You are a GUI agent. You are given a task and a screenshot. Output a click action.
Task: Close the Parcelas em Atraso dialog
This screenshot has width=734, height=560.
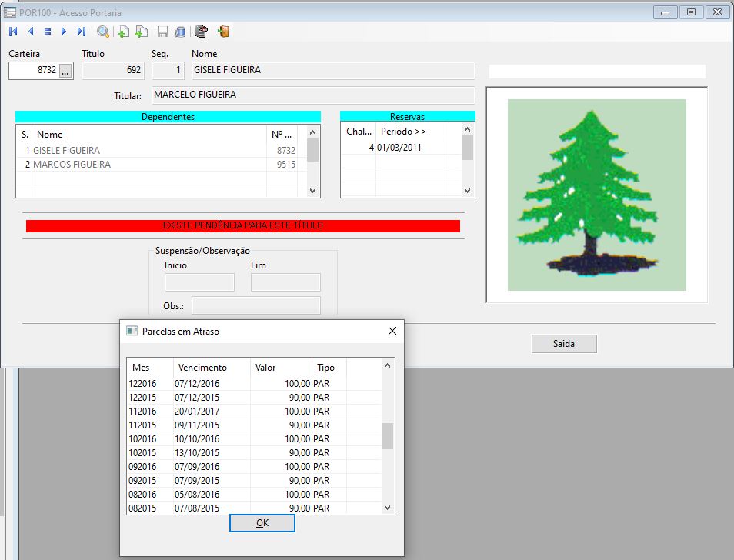click(x=392, y=331)
